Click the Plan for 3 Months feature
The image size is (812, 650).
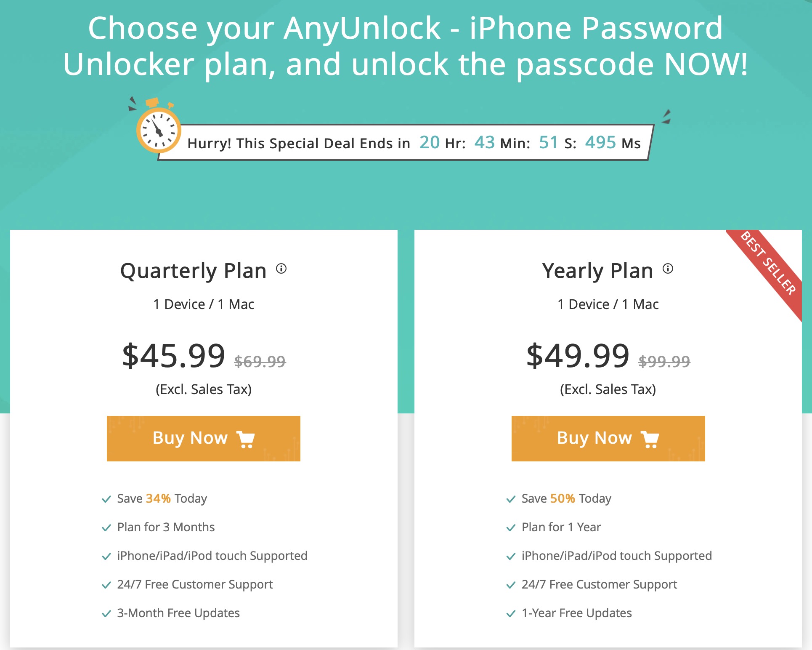pyautogui.click(x=166, y=527)
